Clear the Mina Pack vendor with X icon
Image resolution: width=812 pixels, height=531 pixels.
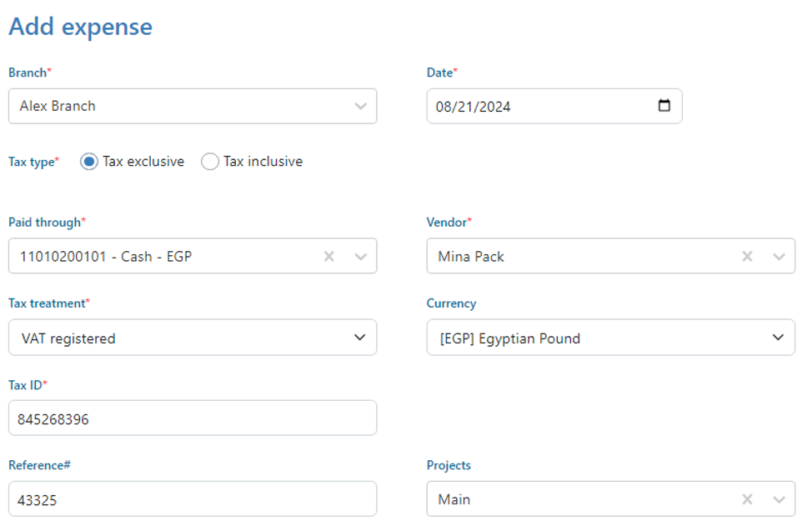point(748,257)
